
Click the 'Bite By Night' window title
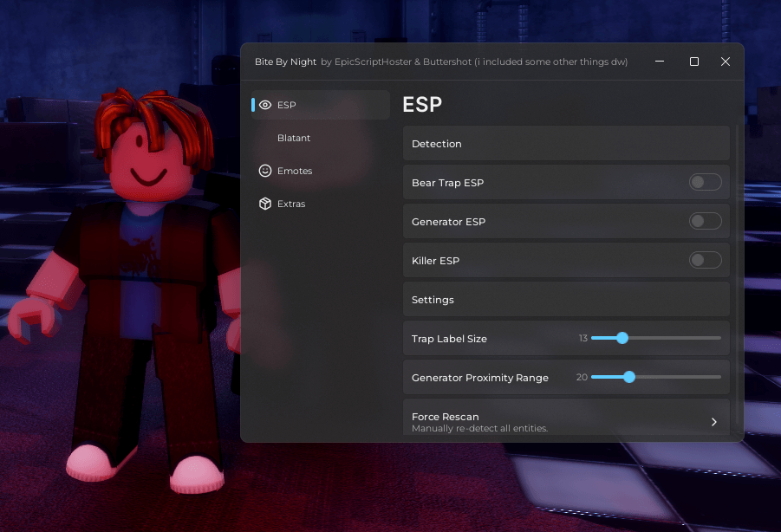[285, 62]
